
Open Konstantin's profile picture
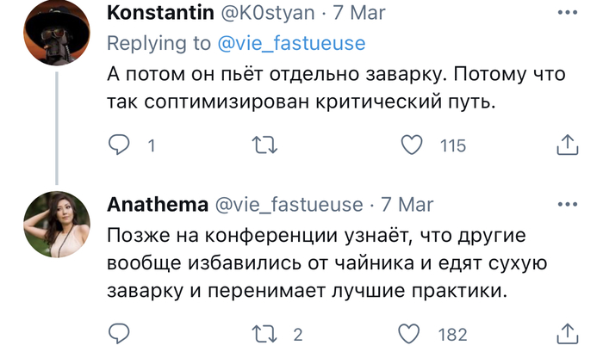(57, 33)
